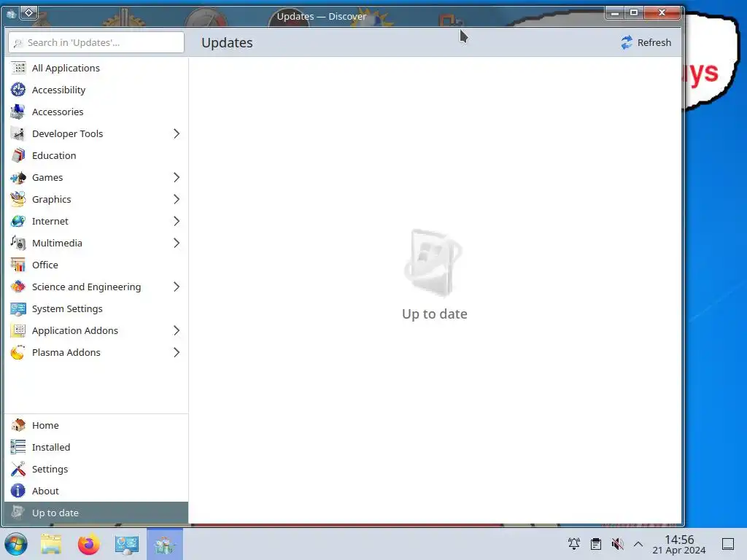Click the Internet globe icon
The image size is (747, 560).
pos(18,222)
